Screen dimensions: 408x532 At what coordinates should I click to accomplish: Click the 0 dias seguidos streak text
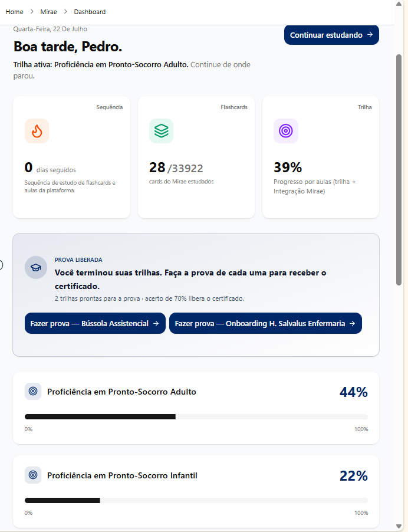pos(50,168)
